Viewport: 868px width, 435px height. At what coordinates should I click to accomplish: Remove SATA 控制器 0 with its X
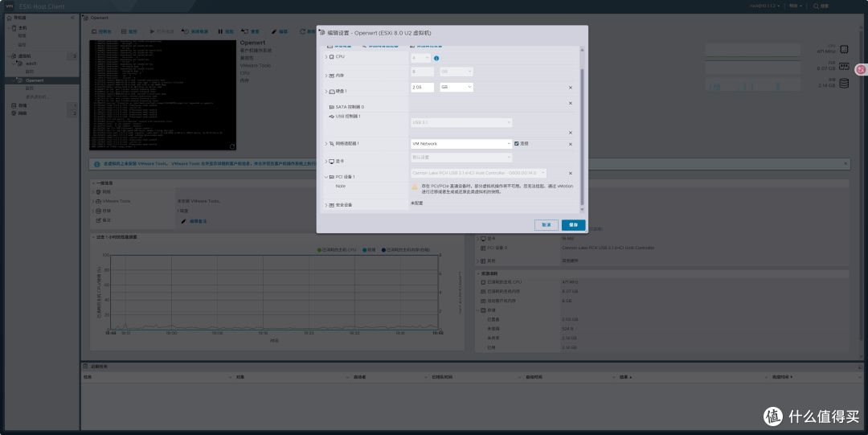[571, 103]
